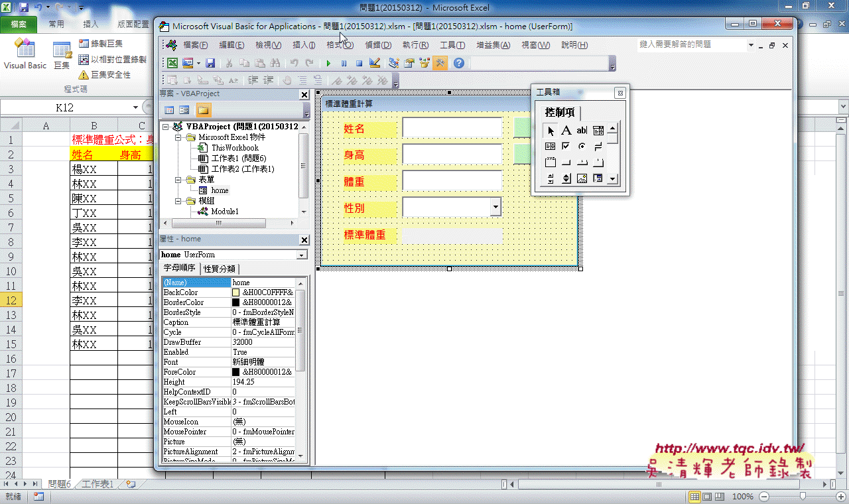
Task: Click the ForeColor black swatch value
Action: click(235, 372)
